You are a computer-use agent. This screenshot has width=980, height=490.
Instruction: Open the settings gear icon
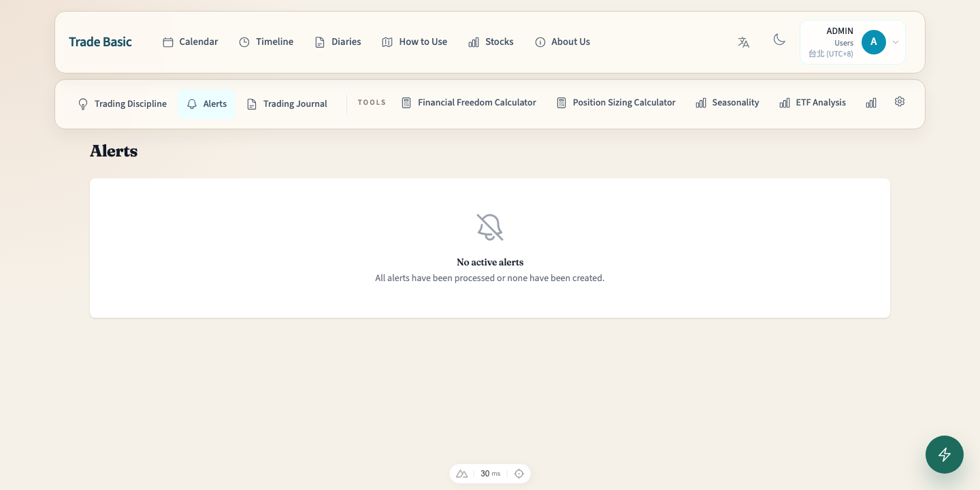pyautogui.click(x=900, y=102)
